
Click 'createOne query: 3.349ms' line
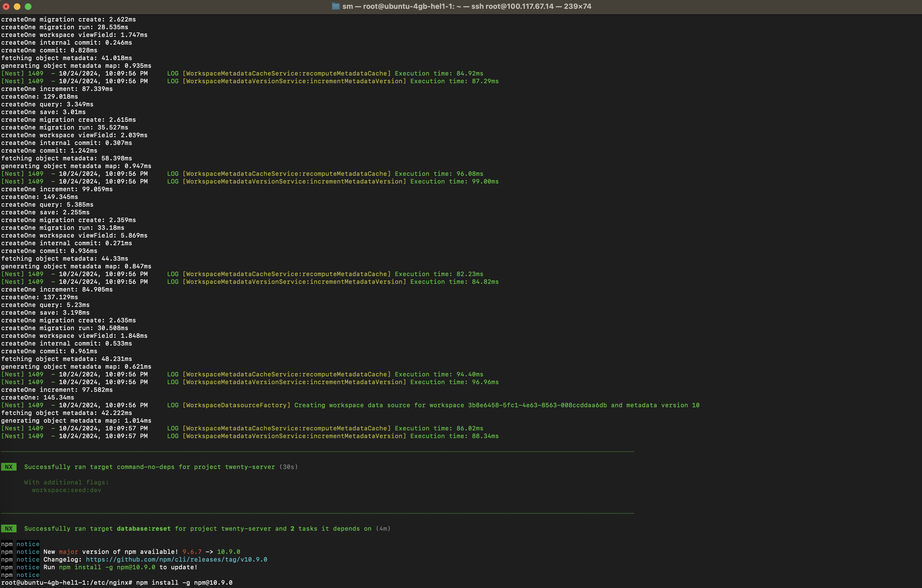[x=47, y=104]
